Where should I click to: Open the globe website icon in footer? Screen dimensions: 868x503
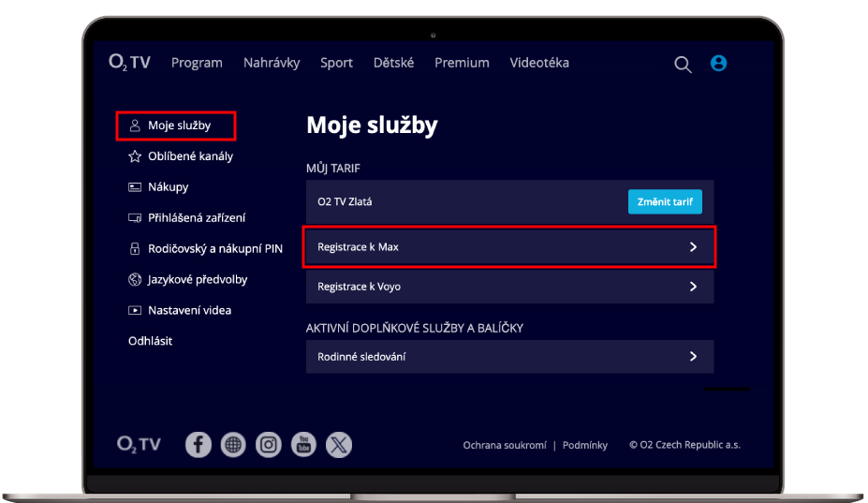coord(233,445)
